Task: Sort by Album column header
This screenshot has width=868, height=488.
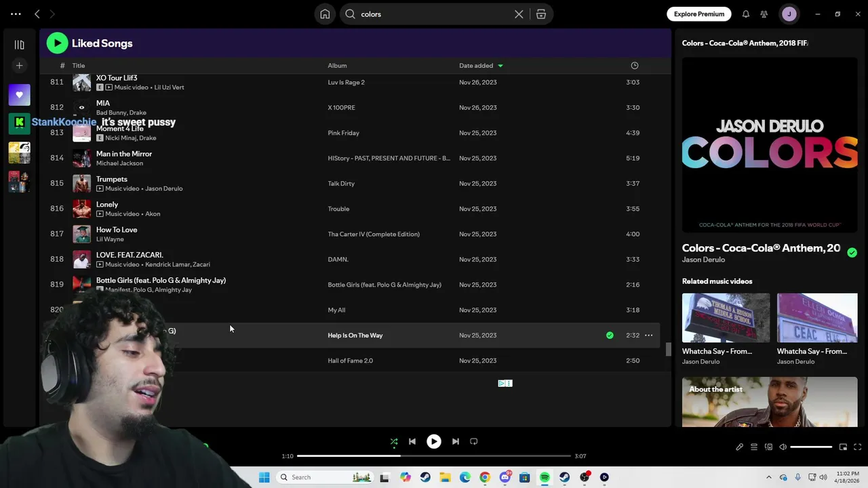Action: pos(337,66)
